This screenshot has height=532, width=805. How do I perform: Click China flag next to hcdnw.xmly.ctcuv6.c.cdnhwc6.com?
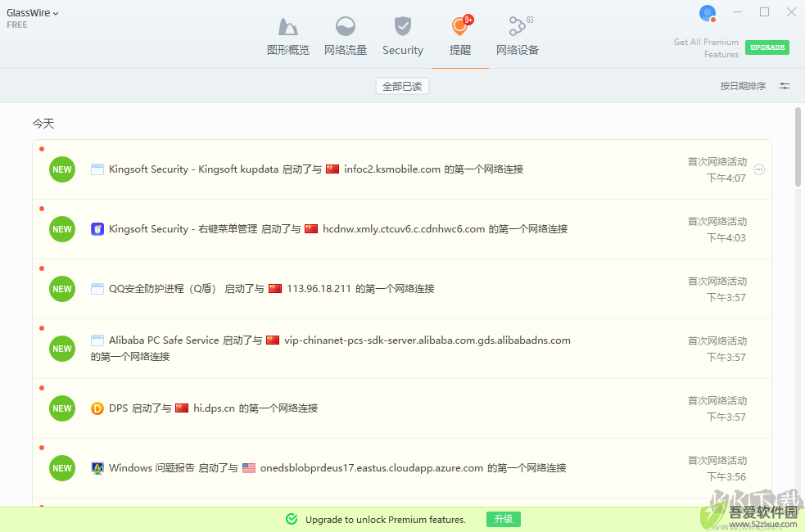pyautogui.click(x=311, y=229)
